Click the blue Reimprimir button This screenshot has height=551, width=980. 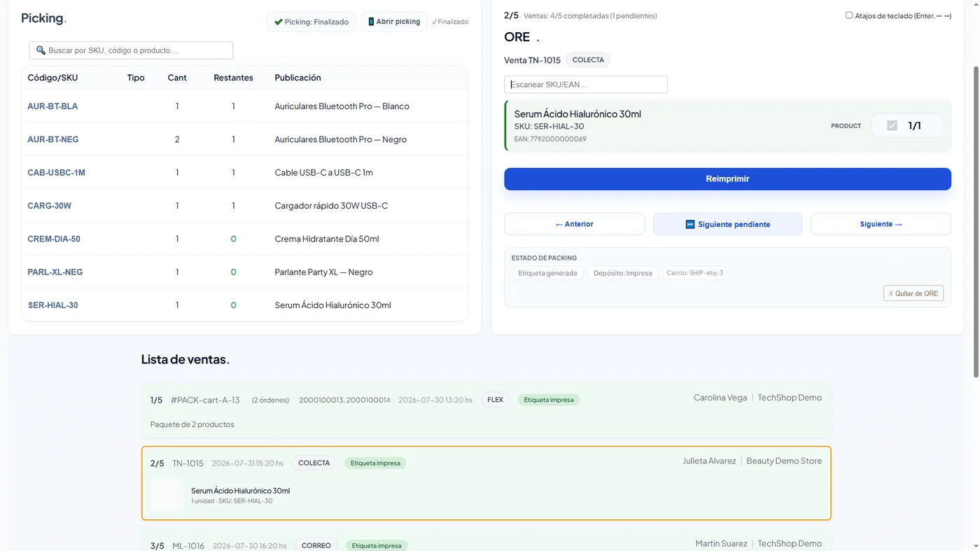(x=727, y=179)
